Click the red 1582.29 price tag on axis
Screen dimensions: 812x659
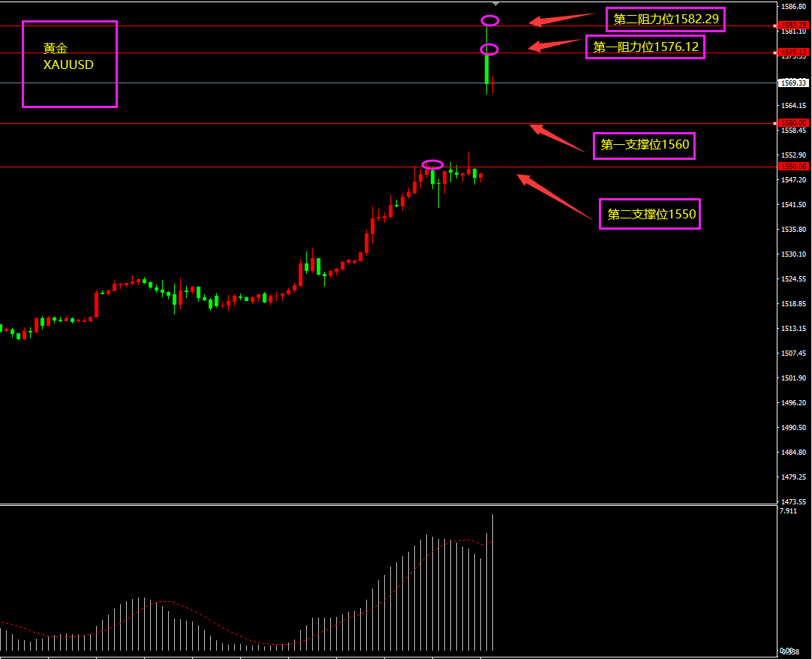click(792, 26)
